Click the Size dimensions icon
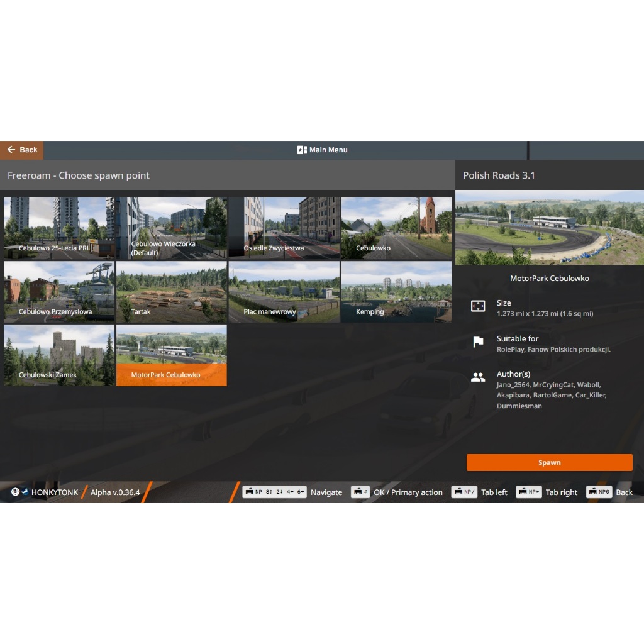 tap(478, 306)
